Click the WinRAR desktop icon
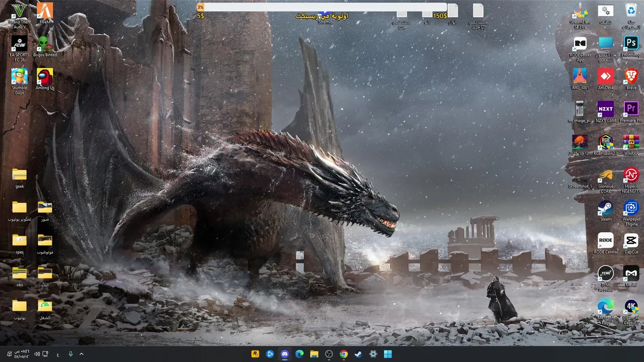The width and height of the screenshot is (644, 362). click(x=631, y=144)
